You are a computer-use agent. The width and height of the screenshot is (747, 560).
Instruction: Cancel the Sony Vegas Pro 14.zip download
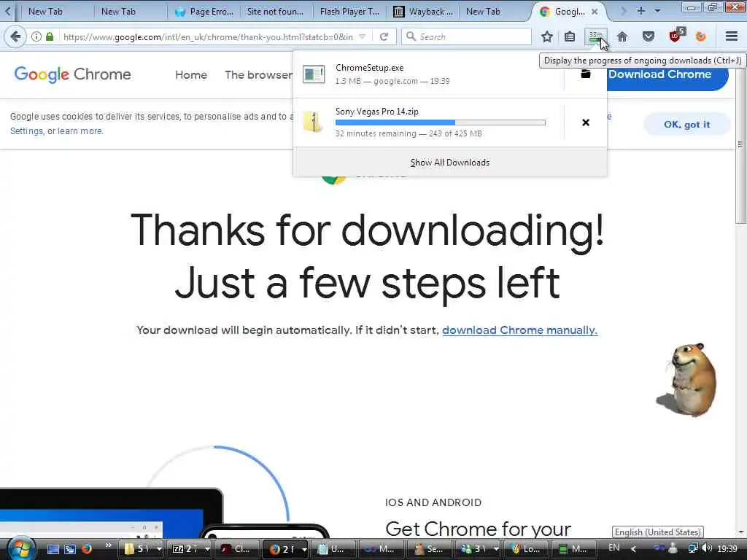[586, 122]
